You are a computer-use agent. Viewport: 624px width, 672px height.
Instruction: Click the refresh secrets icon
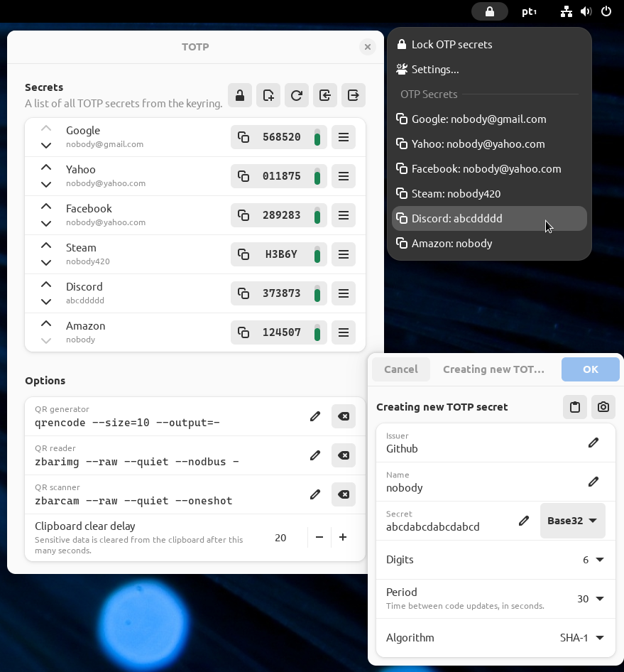tap(296, 95)
